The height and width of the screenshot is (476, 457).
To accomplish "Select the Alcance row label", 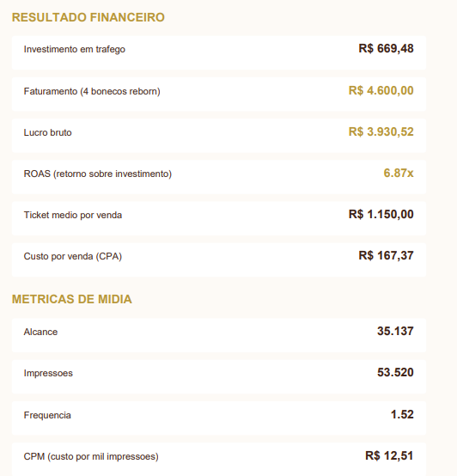I will pos(40,332).
